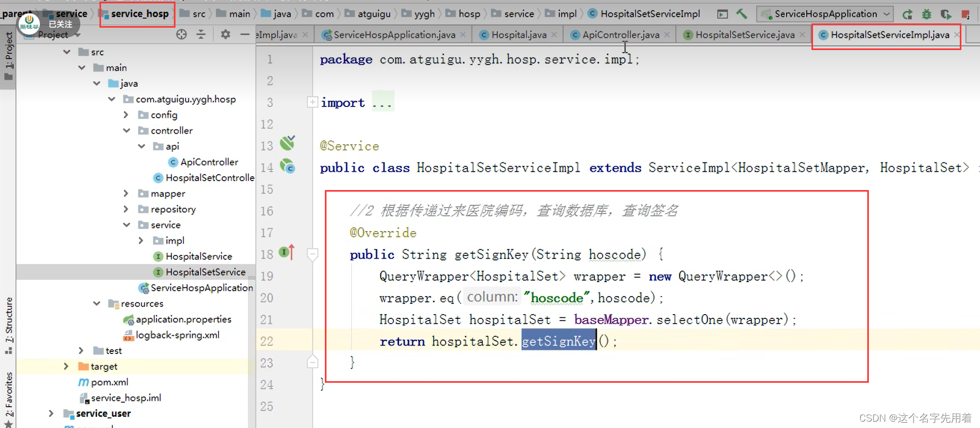Click the baseMapper field on line 21
Image resolution: width=980 pixels, height=428 pixels.
coord(611,319)
